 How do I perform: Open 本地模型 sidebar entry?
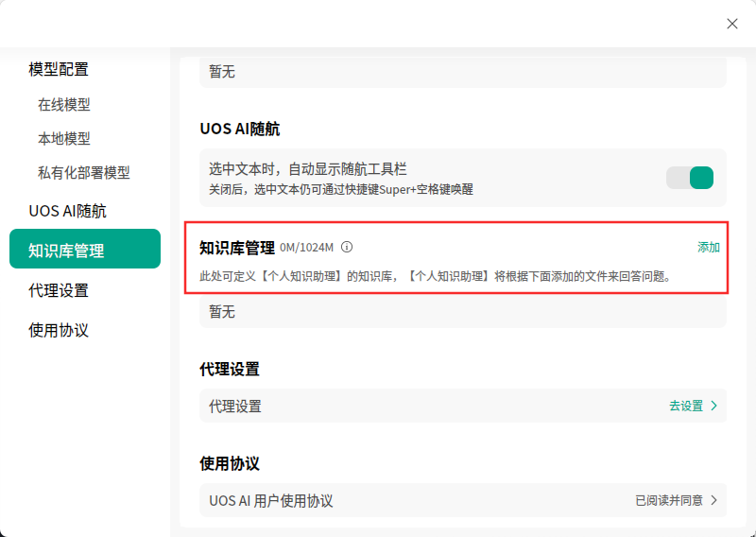click(x=64, y=138)
